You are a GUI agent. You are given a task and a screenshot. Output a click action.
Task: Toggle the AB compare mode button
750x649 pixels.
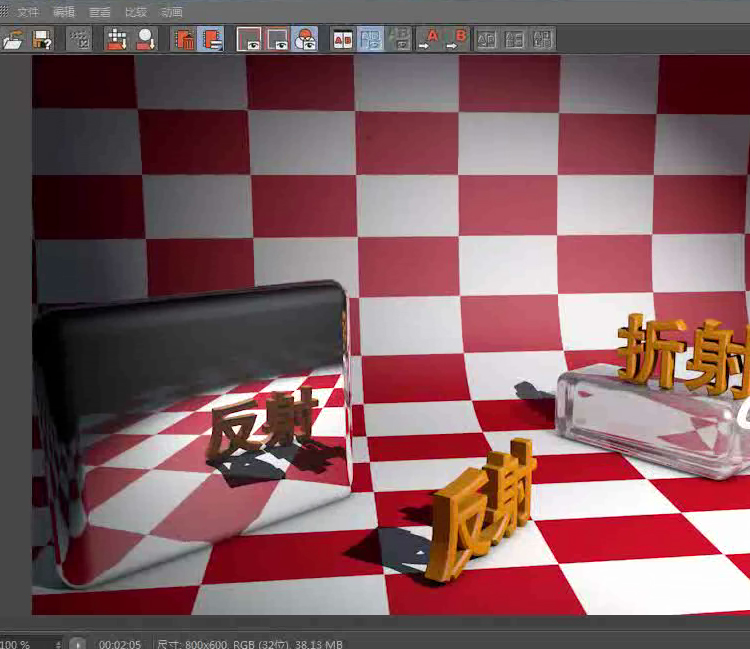(342, 39)
